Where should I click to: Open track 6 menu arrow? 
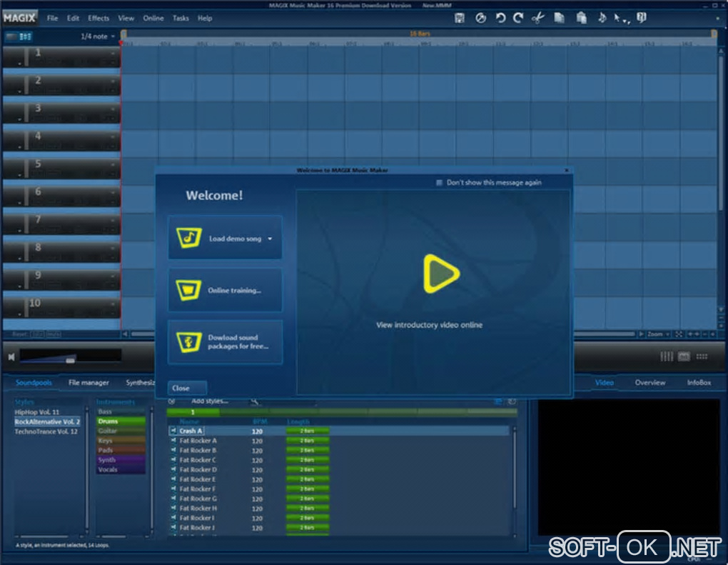(x=113, y=192)
